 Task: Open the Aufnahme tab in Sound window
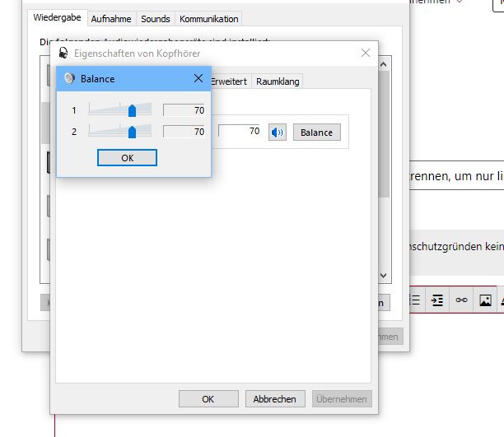(x=111, y=19)
